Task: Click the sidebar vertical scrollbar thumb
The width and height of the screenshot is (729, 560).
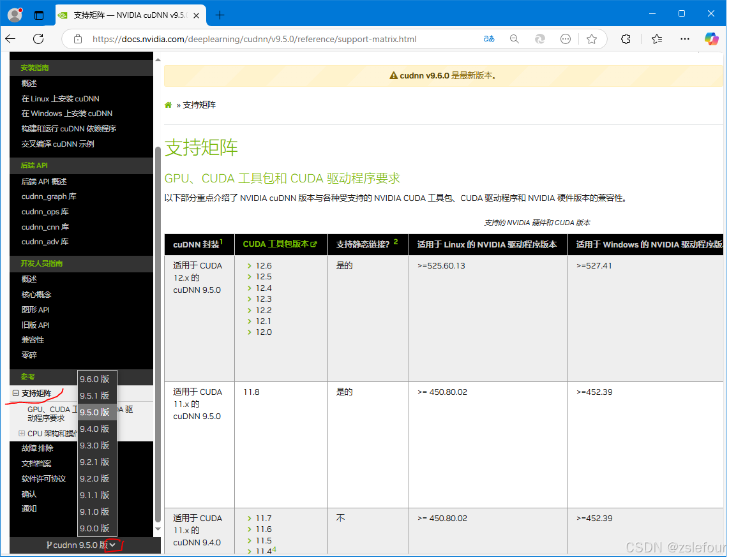Action: [x=158, y=334]
